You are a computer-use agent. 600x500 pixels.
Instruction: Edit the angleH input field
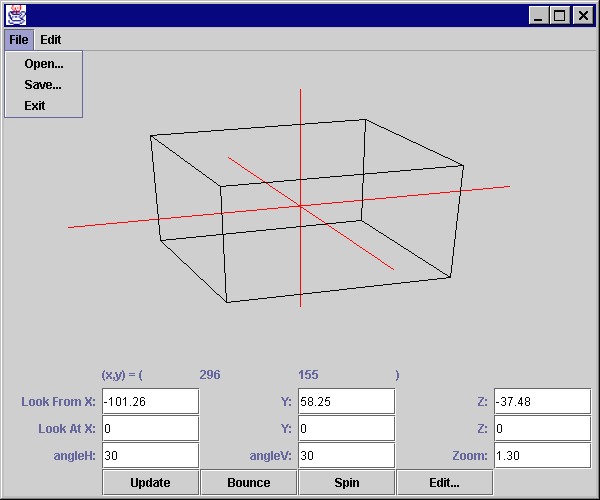tap(150, 455)
